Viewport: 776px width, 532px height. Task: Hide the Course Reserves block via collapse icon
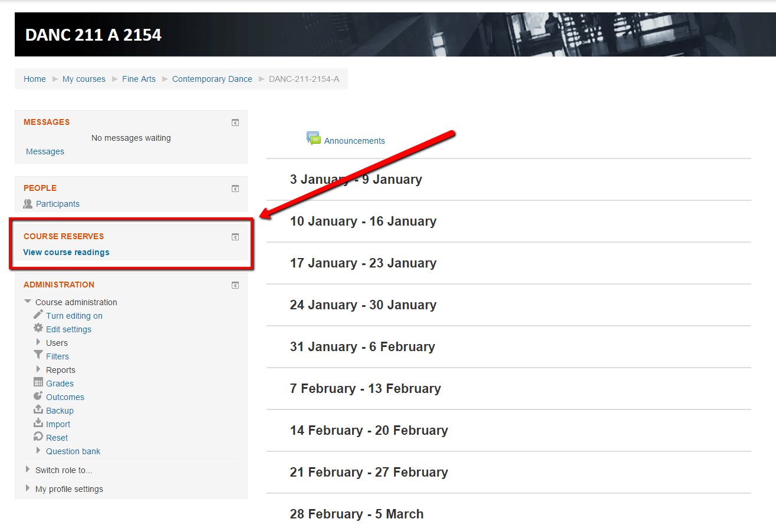(x=235, y=237)
